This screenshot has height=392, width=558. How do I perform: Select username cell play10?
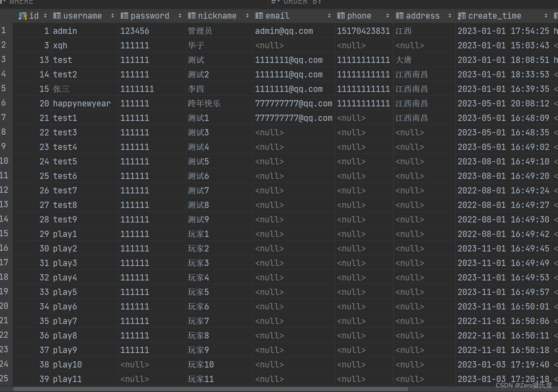tap(84, 365)
